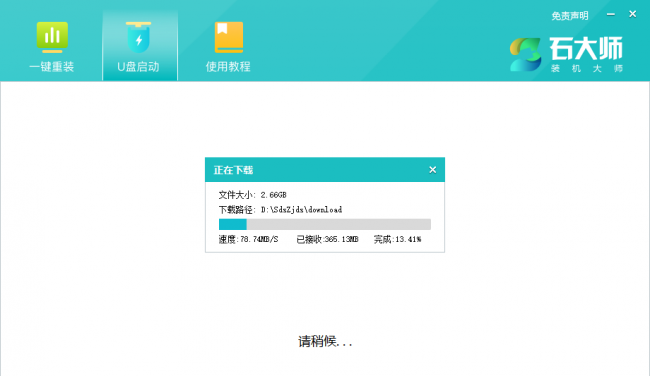Click the 已接收: 365.13MB value

[x=327, y=239]
